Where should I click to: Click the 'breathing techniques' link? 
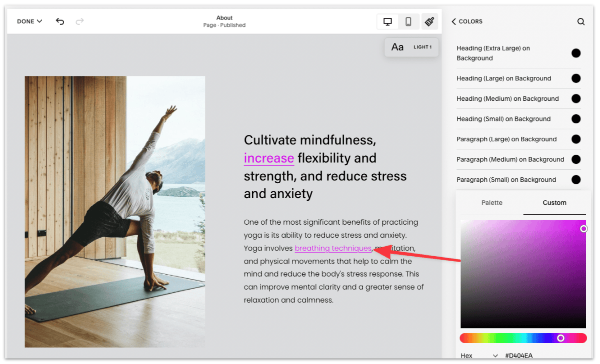[x=333, y=248]
